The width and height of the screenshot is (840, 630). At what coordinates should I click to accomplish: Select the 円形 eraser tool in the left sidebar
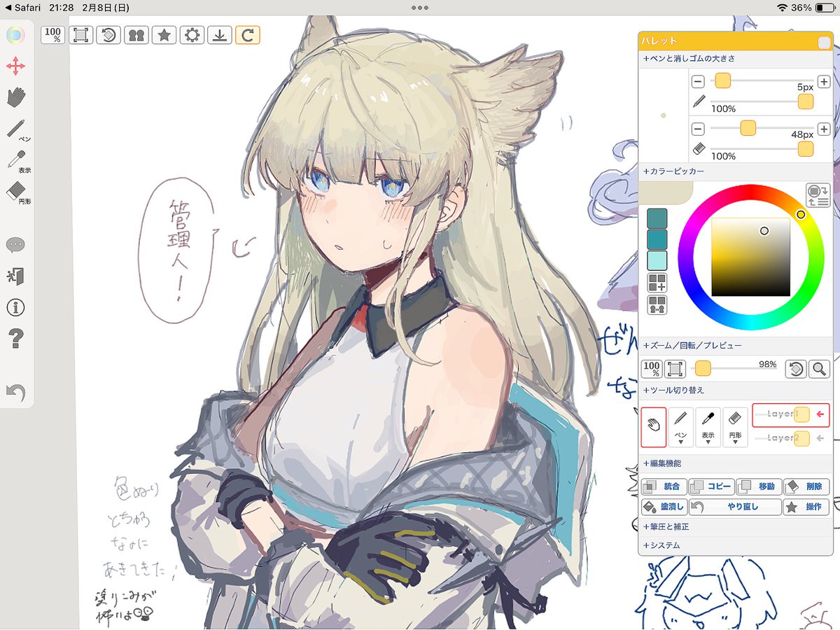tap(17, 190)
